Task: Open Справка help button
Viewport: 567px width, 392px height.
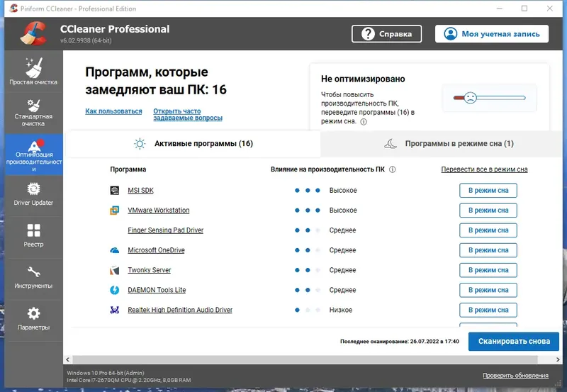Action: point(386,33)
